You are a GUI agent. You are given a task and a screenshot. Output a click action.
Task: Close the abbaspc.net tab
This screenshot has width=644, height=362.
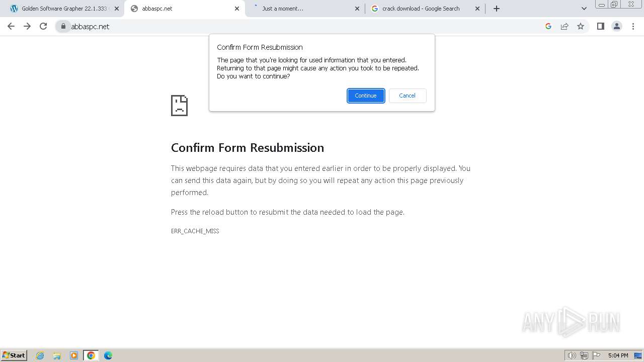(x=237, y=9)
